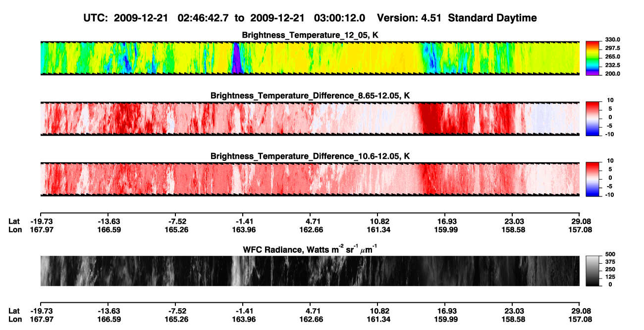Click the purple cold spot in the top strip
Screen dimensions: 644x330
237,58
